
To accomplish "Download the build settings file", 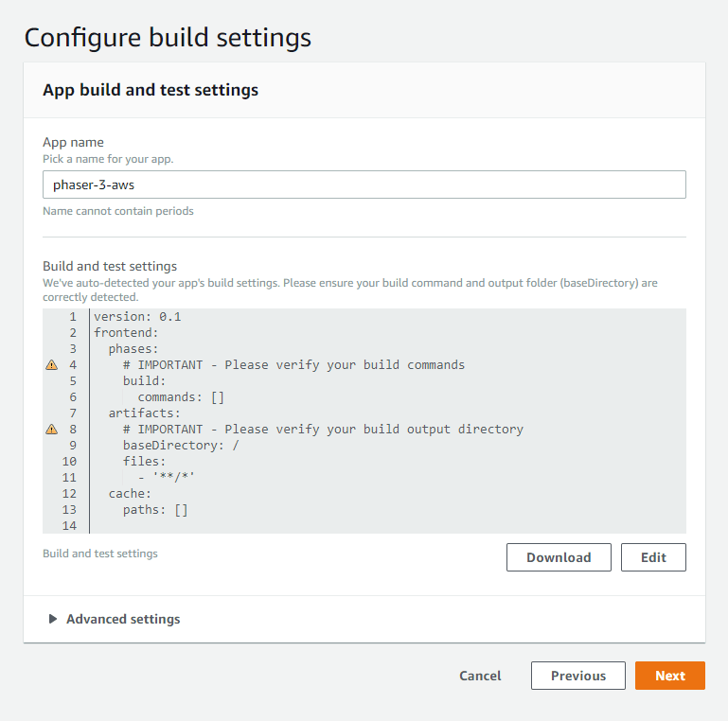I will 559,557.
